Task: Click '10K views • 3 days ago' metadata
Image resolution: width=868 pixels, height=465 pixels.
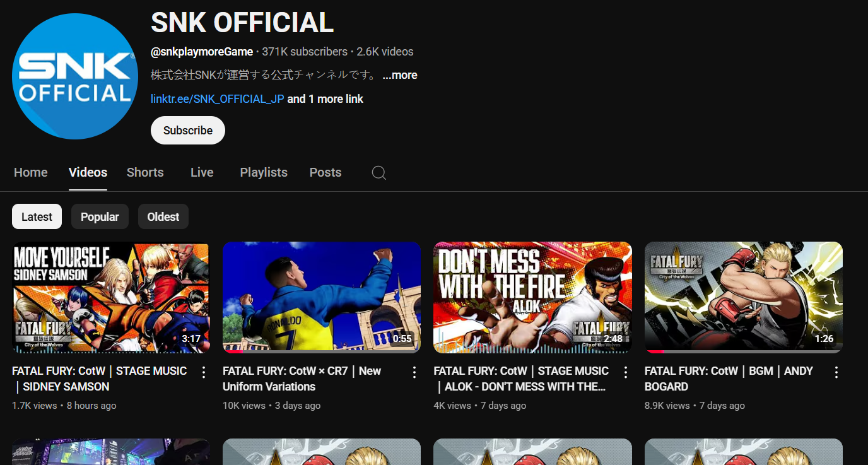Action: click(x=272, y=406)
